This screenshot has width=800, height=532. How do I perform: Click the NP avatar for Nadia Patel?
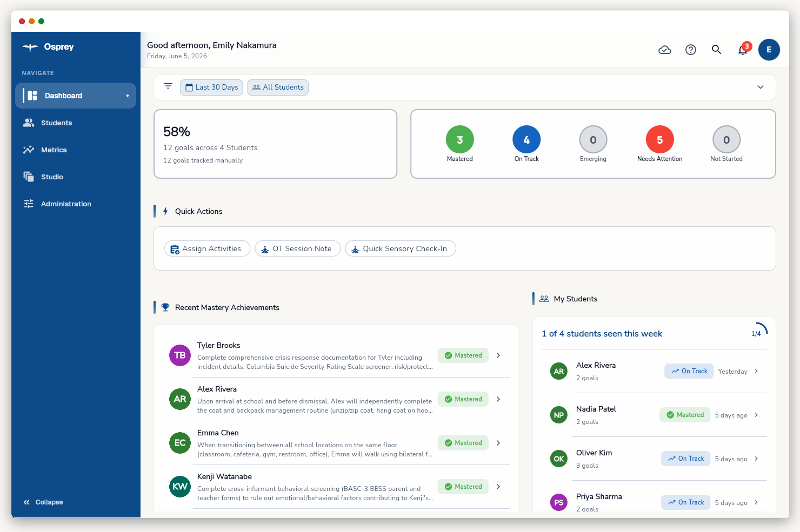click(559, 415)
